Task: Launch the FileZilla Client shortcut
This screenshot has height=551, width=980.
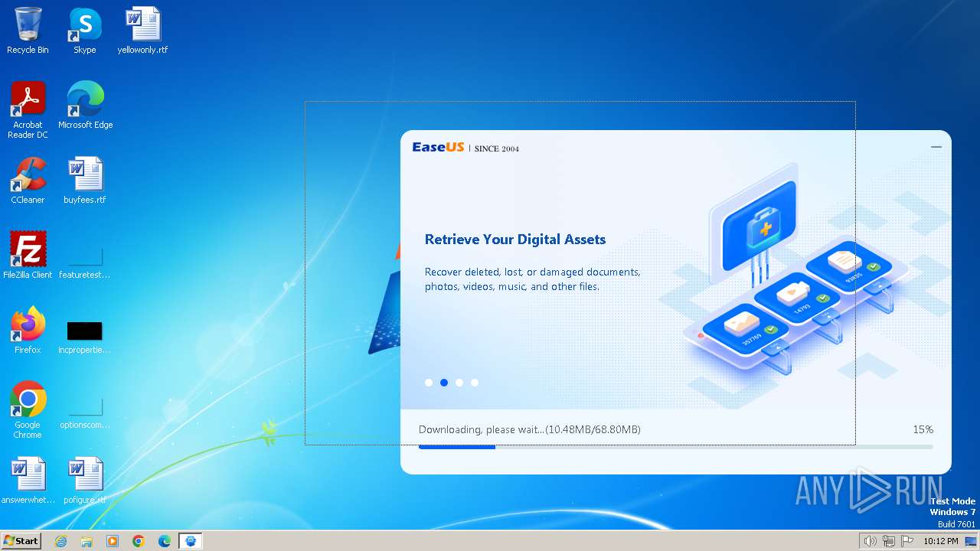Action: point(28,256)
